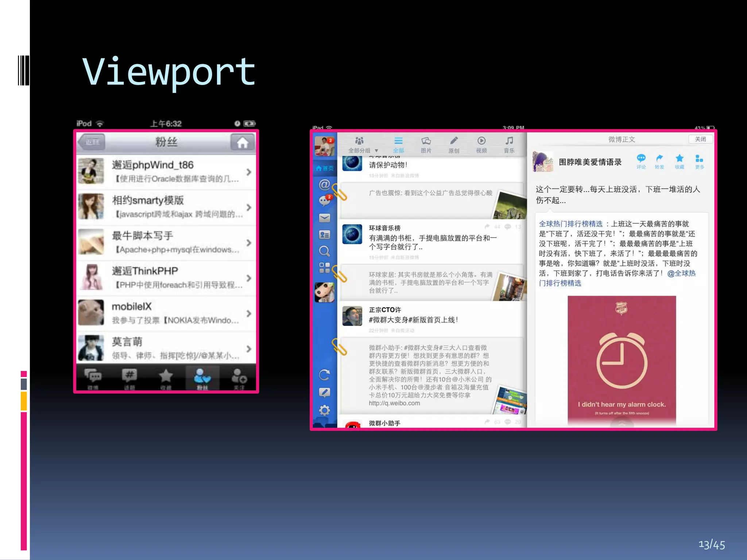Open the 邂逅ThinkPHP row chevron
The height and width of the screenshot is (560, 747).
click(249, 278)
